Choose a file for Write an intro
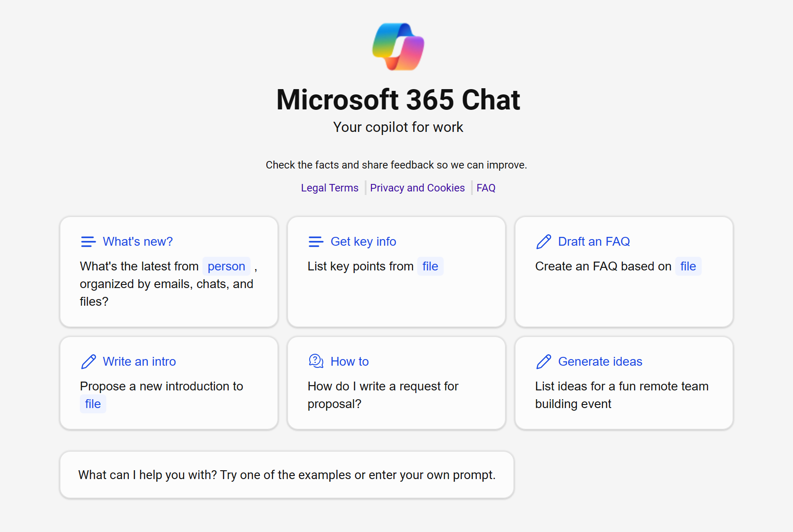The height and width of the screenshot is (532, 793). pyautogui.click(x=93, y=404)
